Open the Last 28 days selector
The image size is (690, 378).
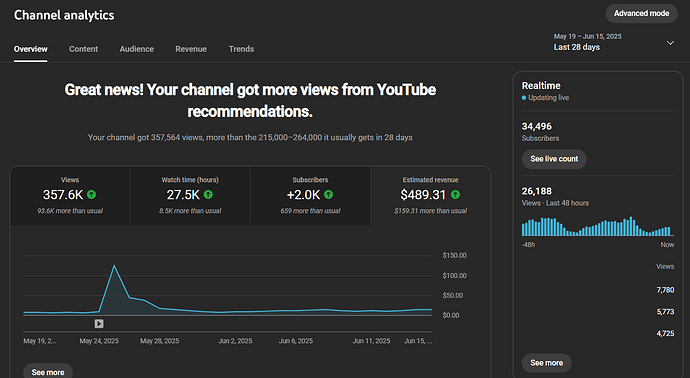pyautogui.click(x=614, y=42)
